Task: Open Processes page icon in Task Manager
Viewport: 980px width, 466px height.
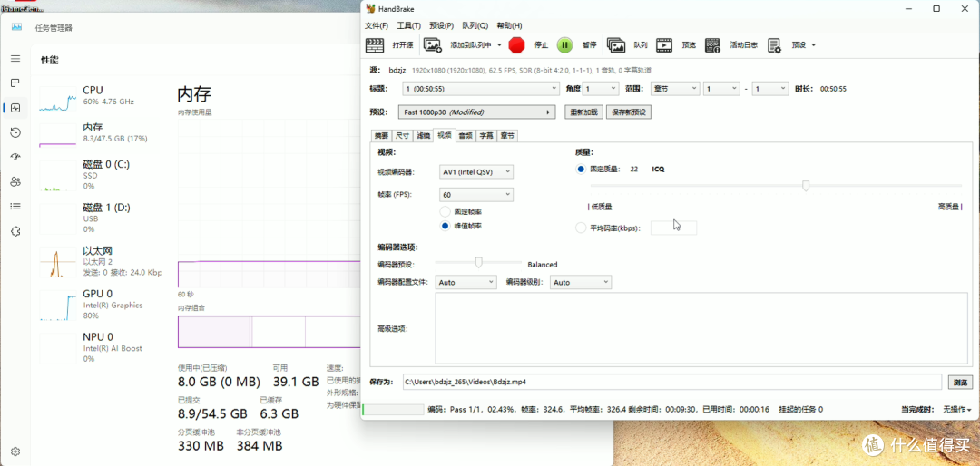Action: point(15,83)
